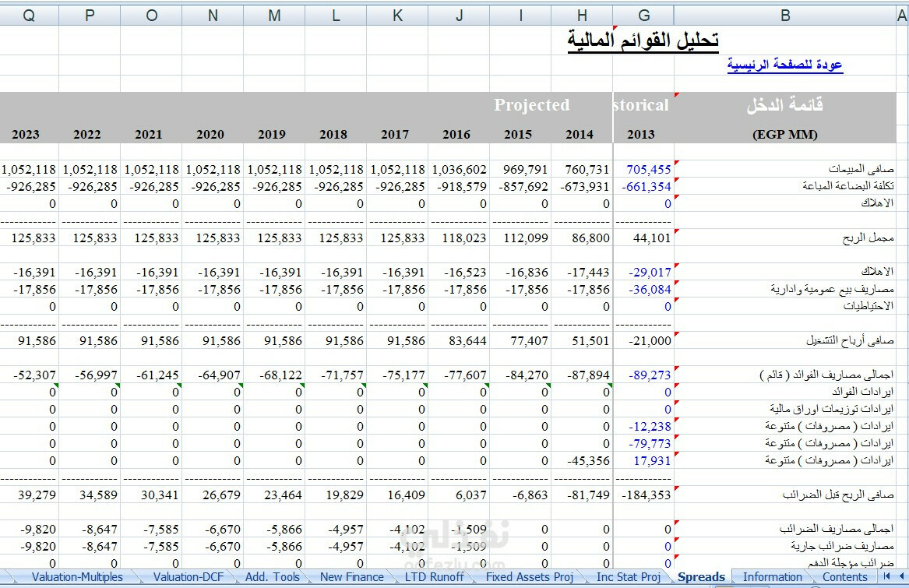Switch to the New Finance tab
This screenshot has width=909, height=588.
tap(351, 577)
